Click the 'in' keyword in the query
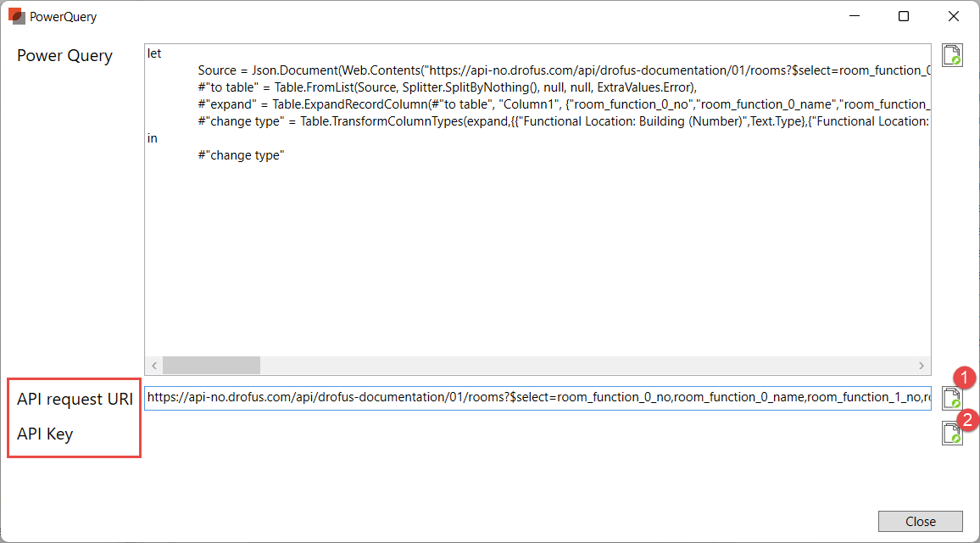Image resolution: width=980 pixels, height=543 pixels. coord(152,138)
